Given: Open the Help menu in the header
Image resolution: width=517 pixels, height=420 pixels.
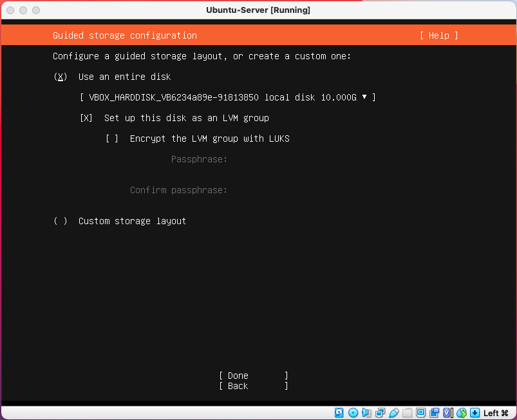Looking at the screenshot, I should tap(439, 35).
